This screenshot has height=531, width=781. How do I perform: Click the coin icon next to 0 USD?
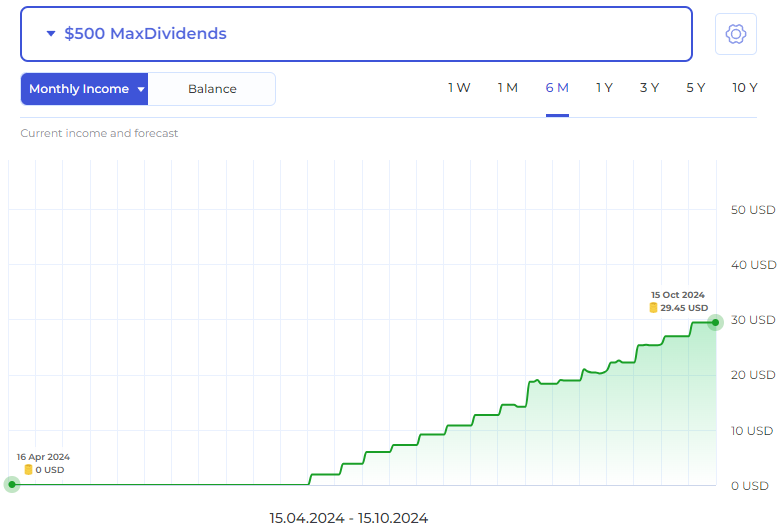pos(28,469)
